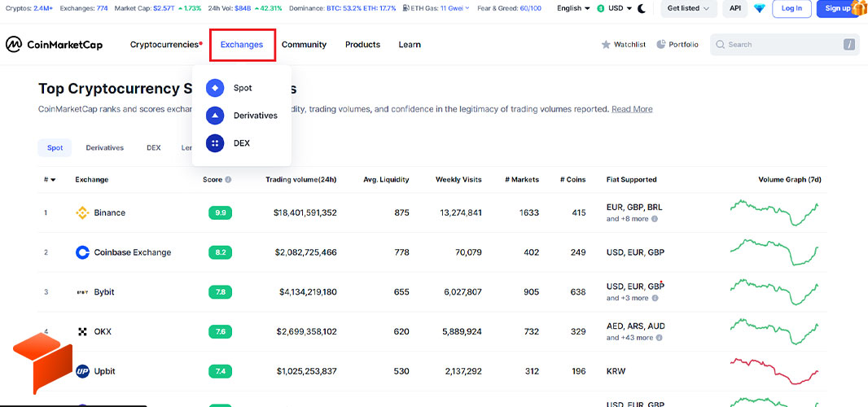The image size is (868, 407).
Task: Open the USD currency dropdown
Action: (x=615, y=8)
